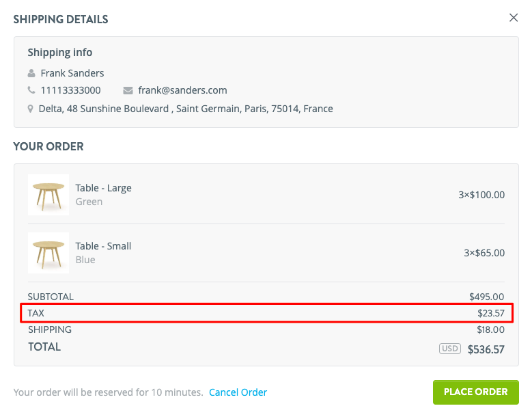Click the frank@sanders.com email address

182,90
